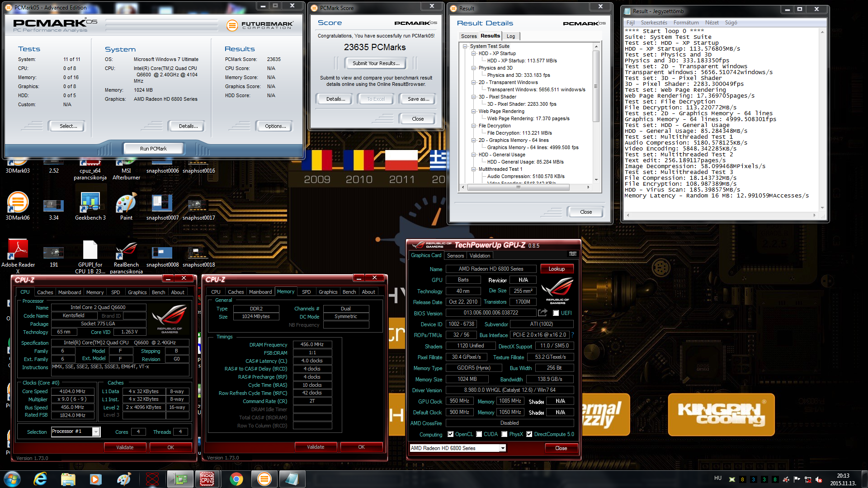Collapse the File Decryption tree node

[473, 126]
